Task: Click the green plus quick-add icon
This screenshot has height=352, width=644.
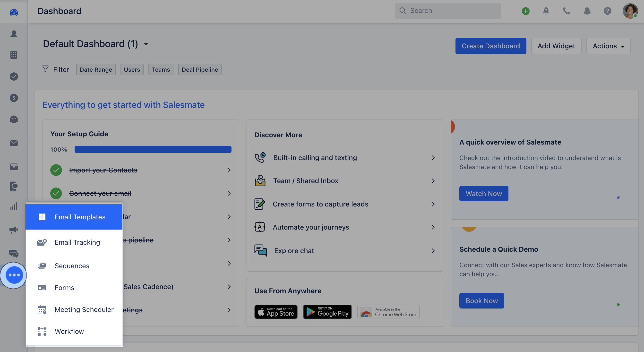Action: (x=525, y=11)
